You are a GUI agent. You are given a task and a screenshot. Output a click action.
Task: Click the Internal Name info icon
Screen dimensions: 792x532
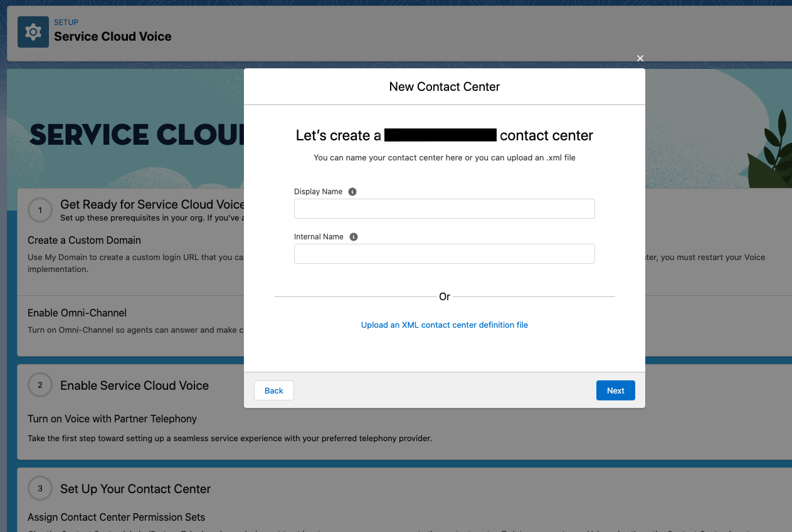pyautogui.click(x=354, y=237)
